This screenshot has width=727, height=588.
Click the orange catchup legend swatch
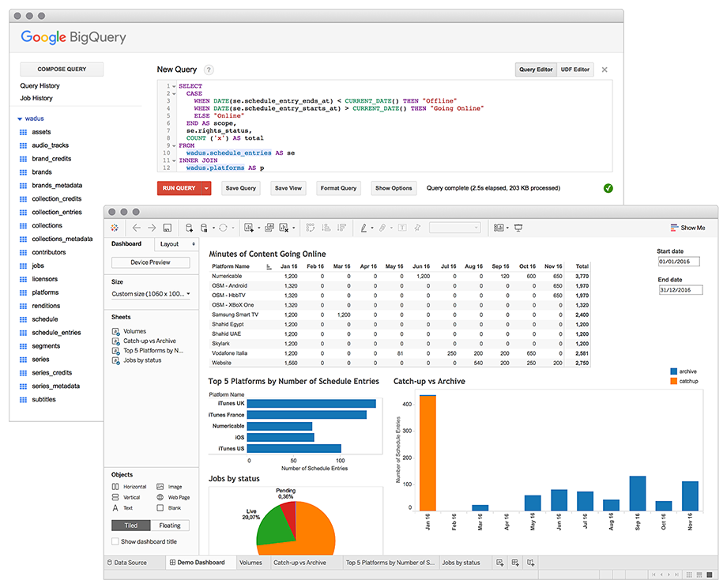(x=674, y=381)
